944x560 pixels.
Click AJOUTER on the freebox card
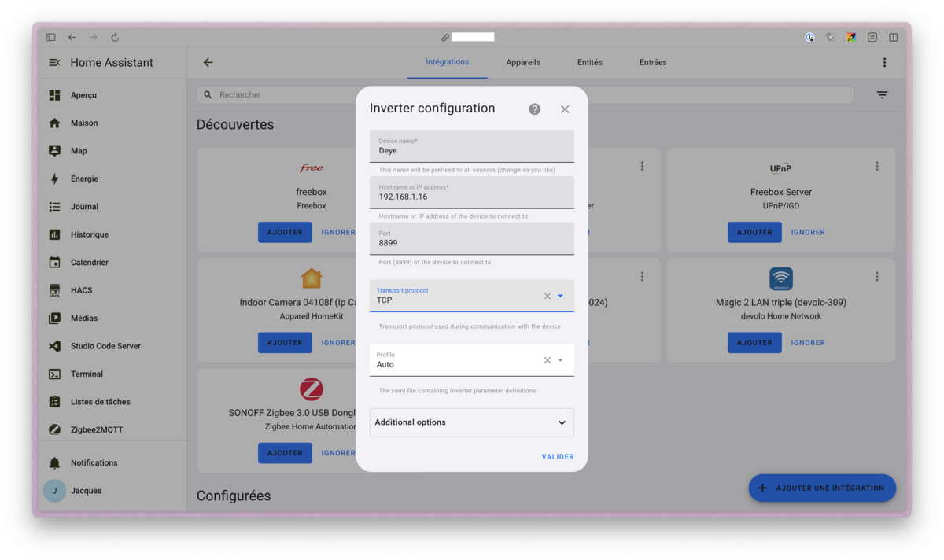pos(285,232)
